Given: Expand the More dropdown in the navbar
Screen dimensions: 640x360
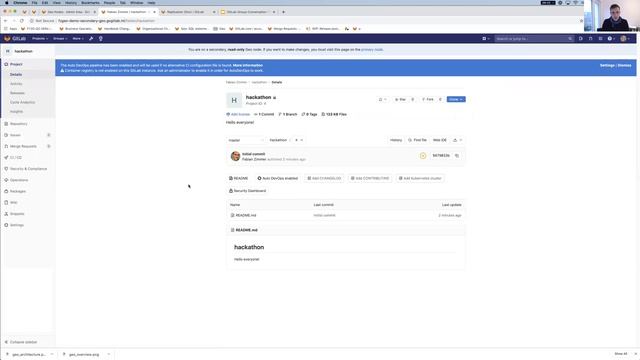Looking at the screenshot, I should [78, 38].
